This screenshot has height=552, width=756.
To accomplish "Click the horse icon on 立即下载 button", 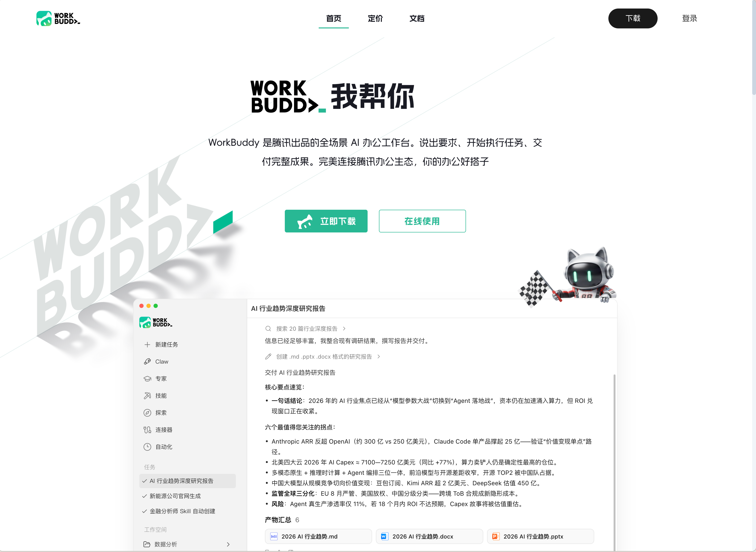I will [305, 222].
